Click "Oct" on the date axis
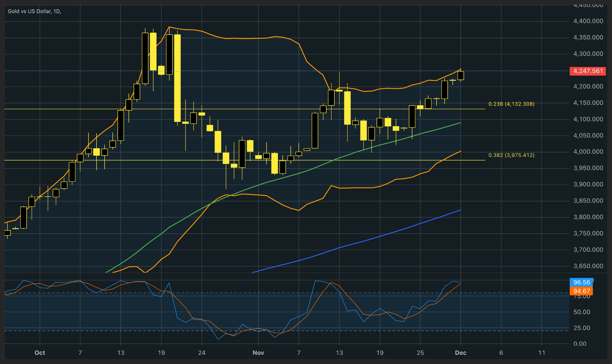Screen dimensions: 612x364 pyautogui.click(x=40, y=353)
